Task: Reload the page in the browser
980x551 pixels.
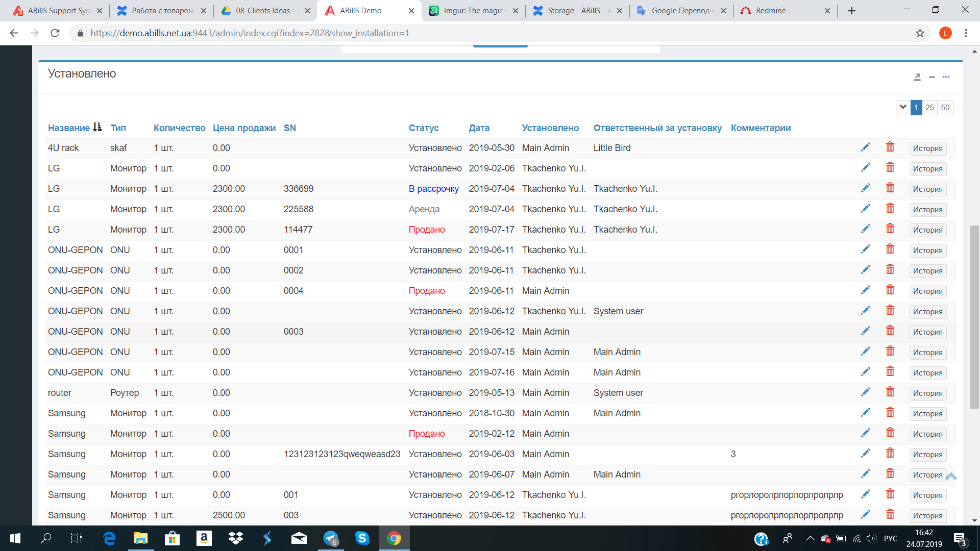Action: coord(55,33)
